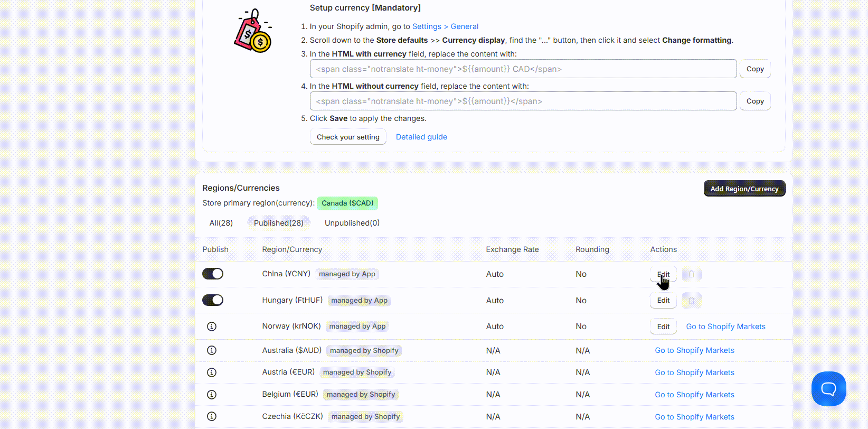
Task: Edit the Norway currency row
Action: click(x=663, y=327)
